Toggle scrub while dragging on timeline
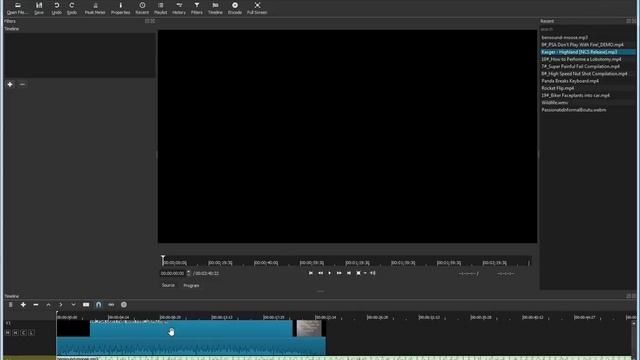The image size is (640, 360). (111, 304)
